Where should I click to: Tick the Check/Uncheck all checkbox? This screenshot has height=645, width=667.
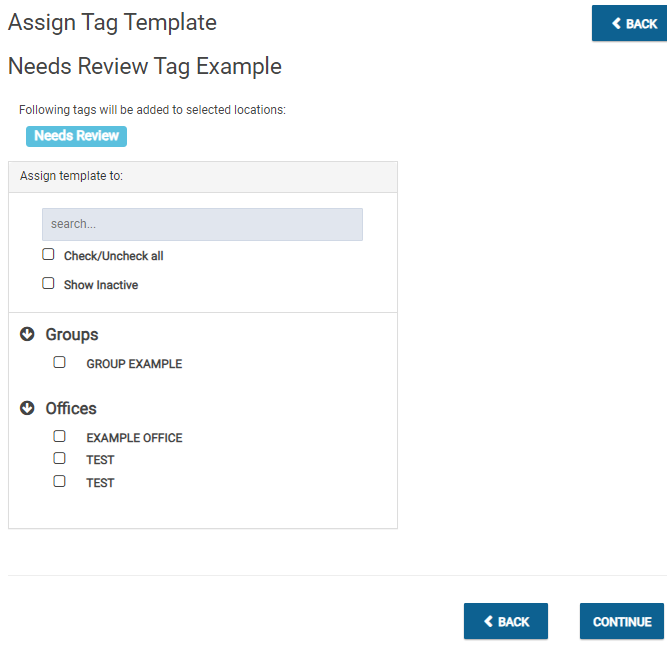pos(48,254)
